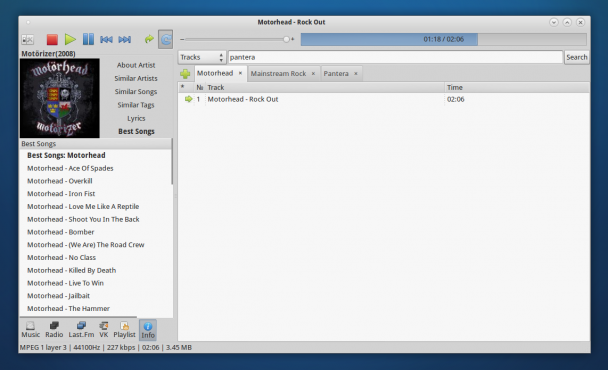This screenshot has height=370, width=608.
Task: Switch to the Mainstream Rock tab
Action: coord(278,73)
